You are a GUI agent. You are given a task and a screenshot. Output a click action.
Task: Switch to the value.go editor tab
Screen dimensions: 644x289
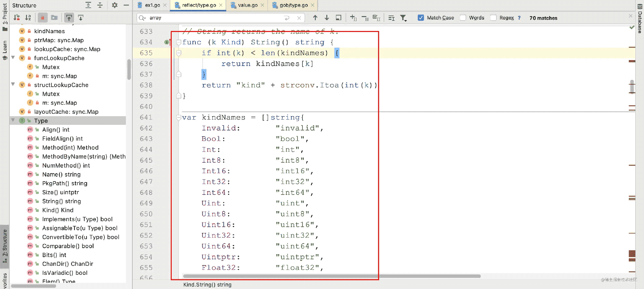[x=248, y=5]
